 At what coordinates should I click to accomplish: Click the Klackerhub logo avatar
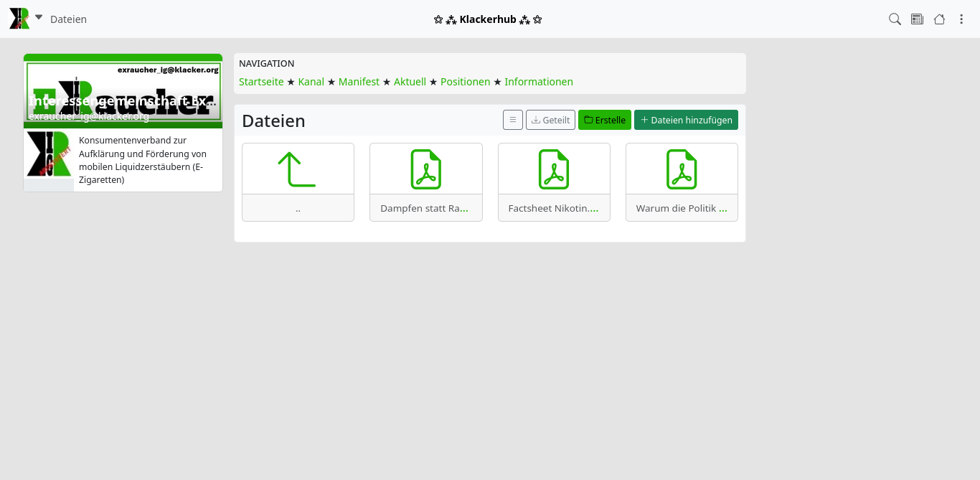point(19,19)
